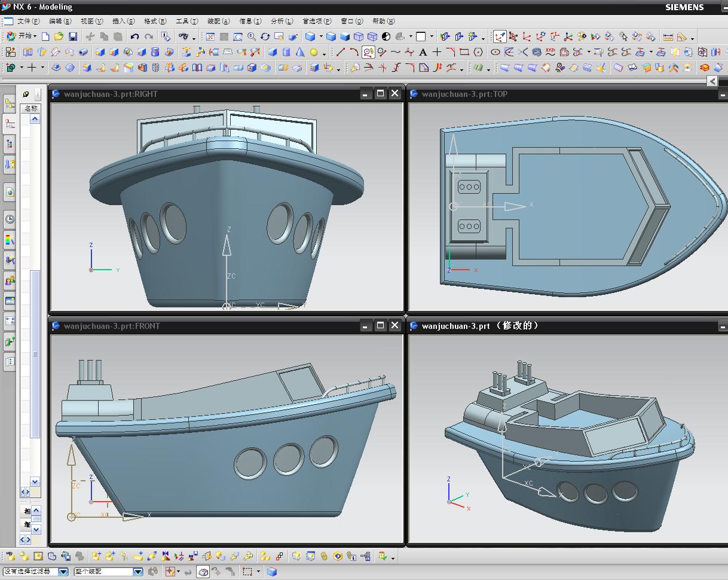
Task: Activate the wanjuchuan-3.prt:TOP view title bar
Action: coord(567,93)
